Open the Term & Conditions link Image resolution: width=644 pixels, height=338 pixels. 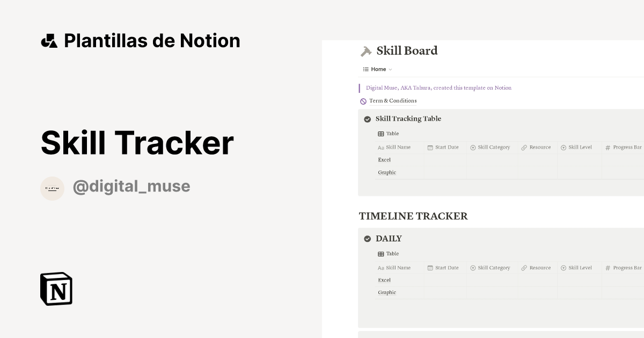coord(392,101)
